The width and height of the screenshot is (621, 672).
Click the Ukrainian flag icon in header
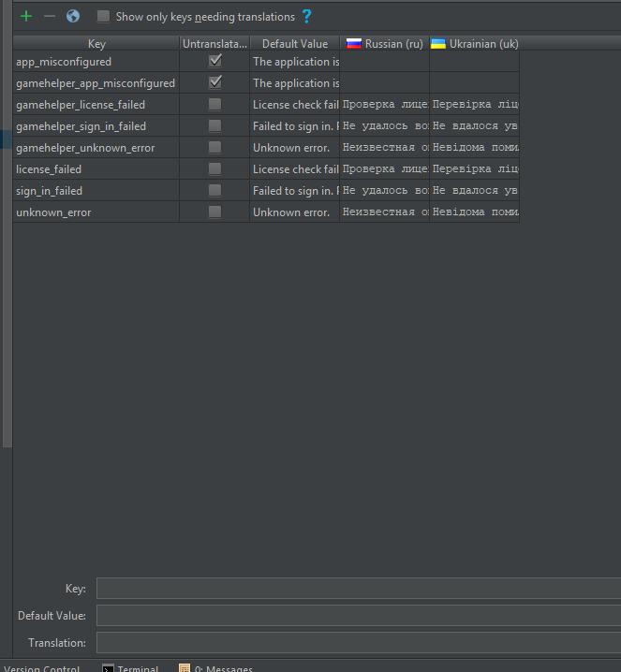point(438,44)
